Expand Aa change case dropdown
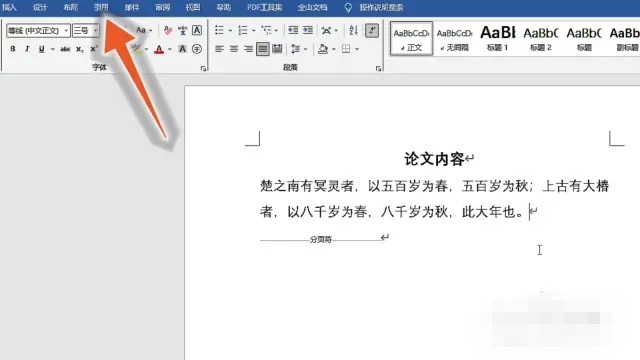The width and height of the screenshot is (640, 360). coord(150,31)
